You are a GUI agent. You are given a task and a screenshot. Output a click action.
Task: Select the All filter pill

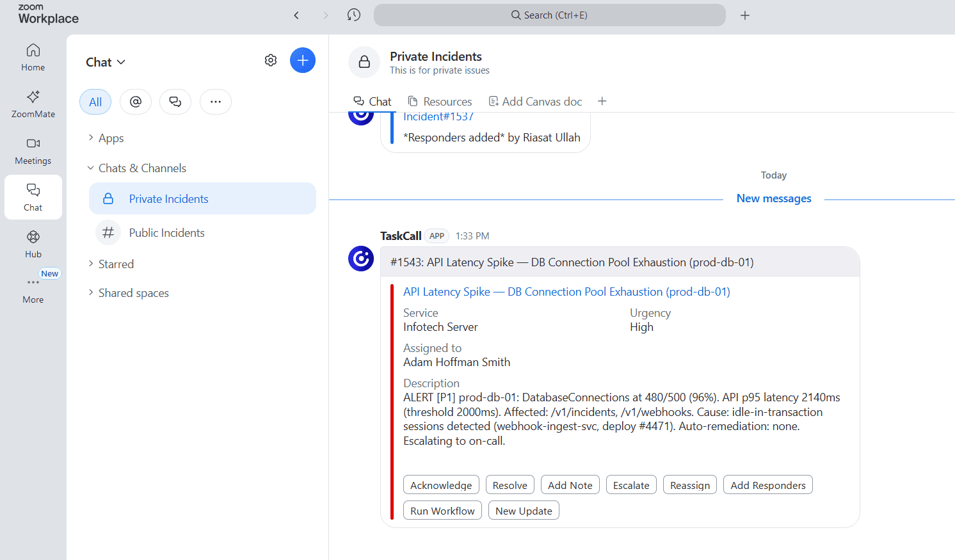click(x=95, y=102)
